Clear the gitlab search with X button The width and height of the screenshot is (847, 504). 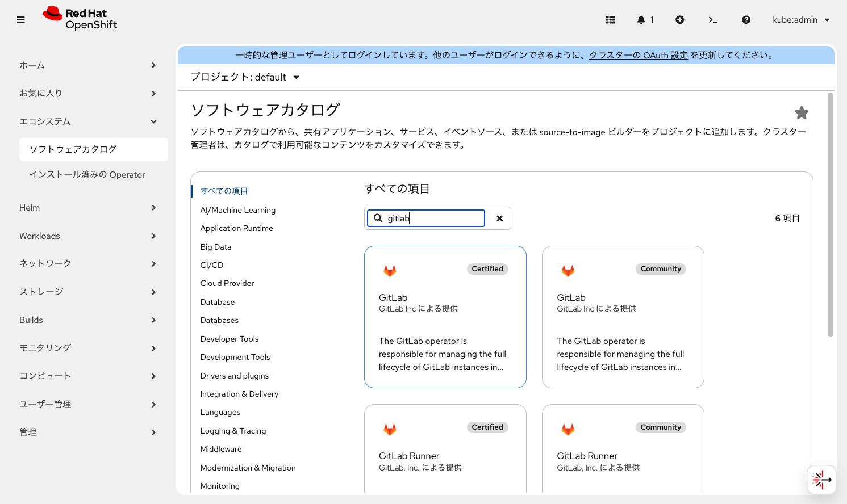[x=499, y=218]
